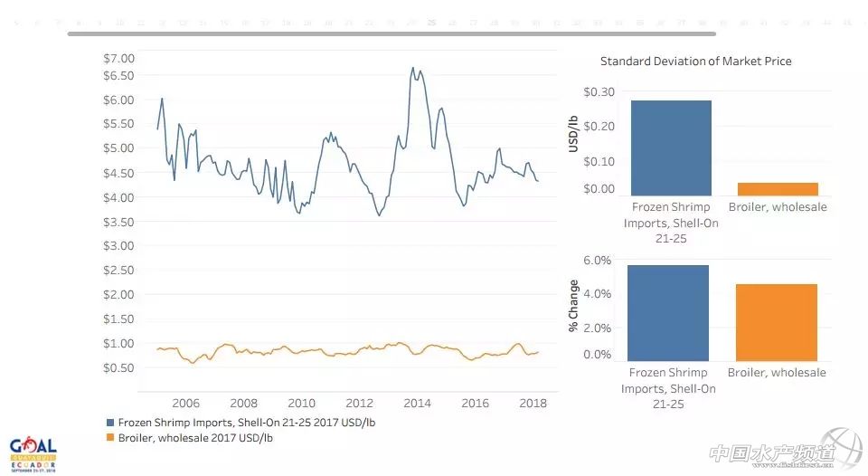Click the 2006 label on the x-axis
868x476 pixels.
click(x=185, y=404)
